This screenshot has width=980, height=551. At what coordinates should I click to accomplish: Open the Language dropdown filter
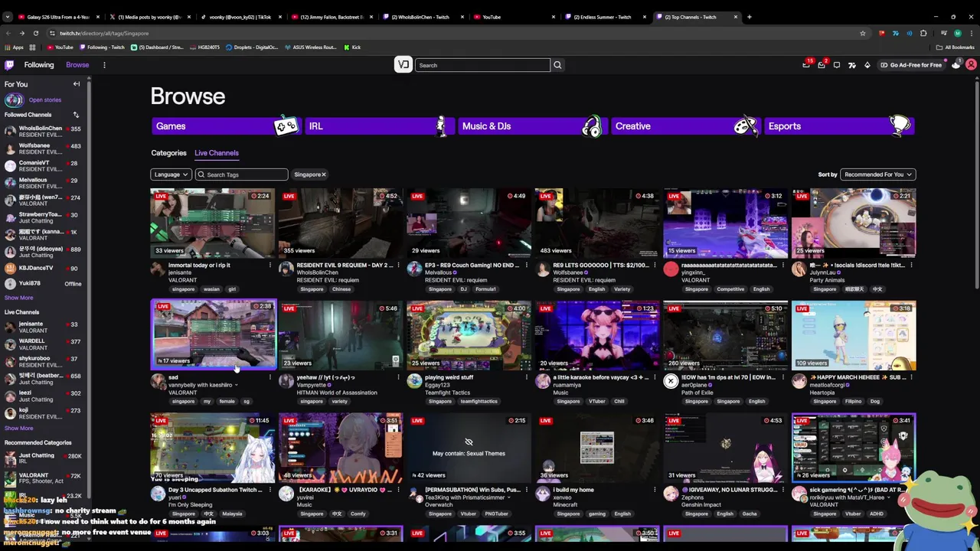[171, 174]
